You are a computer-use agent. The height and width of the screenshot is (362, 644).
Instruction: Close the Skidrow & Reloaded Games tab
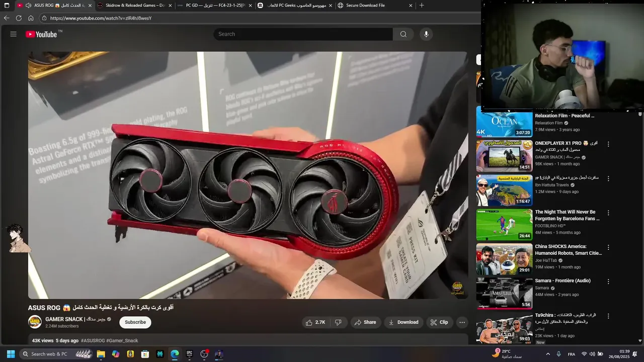click(170, 6)
